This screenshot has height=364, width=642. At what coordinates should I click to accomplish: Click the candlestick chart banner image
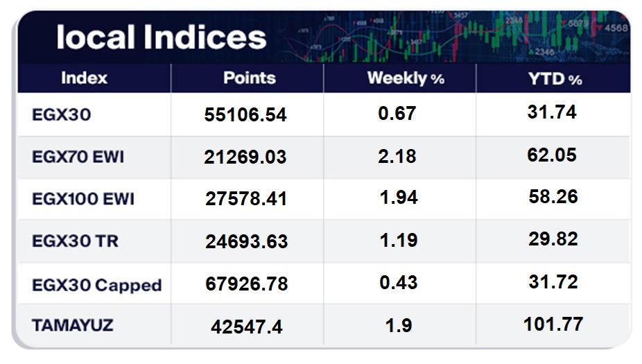tap(455, 37)
